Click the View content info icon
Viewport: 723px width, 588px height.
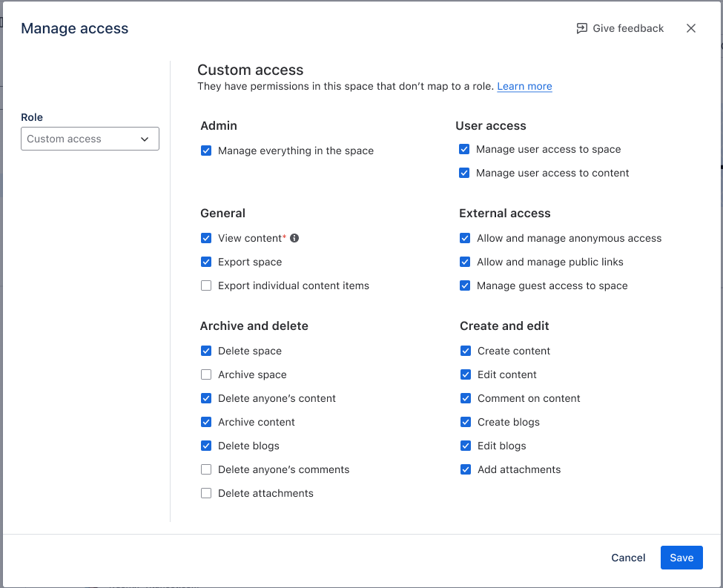point(294,238)
